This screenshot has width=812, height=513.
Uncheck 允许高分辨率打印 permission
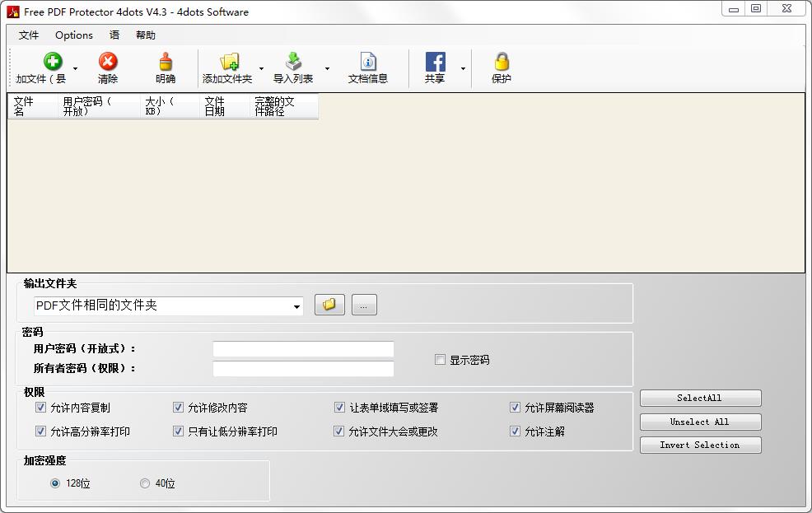pos(41,431)
